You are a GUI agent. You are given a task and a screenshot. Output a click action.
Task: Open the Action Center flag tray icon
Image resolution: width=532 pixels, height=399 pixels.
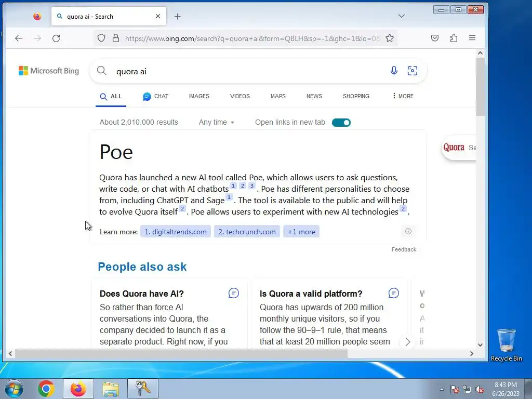454,389
